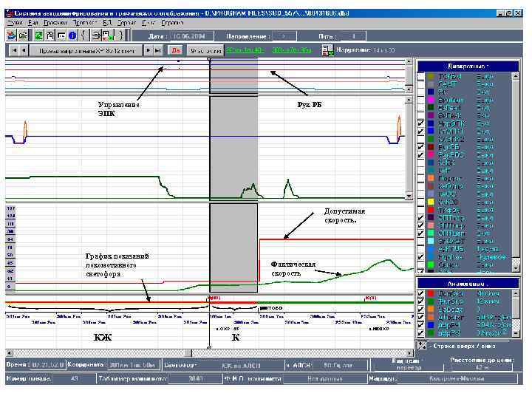Click the document icon with red and green marks
The width and height of the screenshot is (532, 399).
point(108,35)
